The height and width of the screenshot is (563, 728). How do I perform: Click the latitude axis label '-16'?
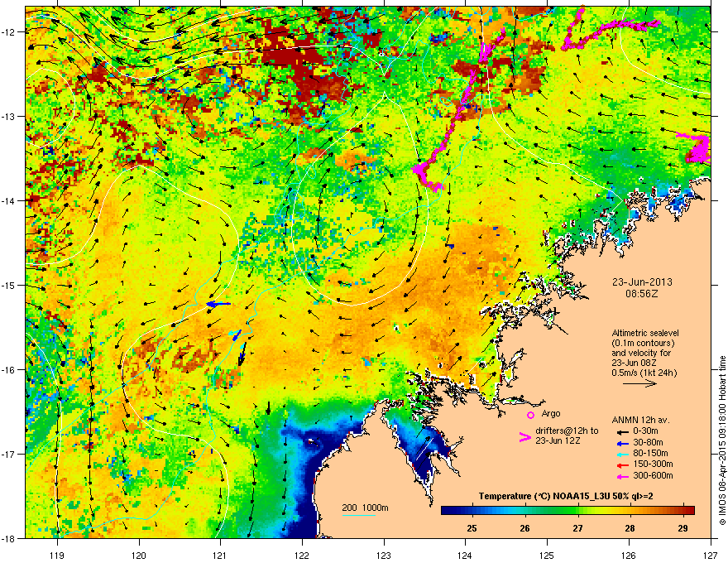(9, 370)
